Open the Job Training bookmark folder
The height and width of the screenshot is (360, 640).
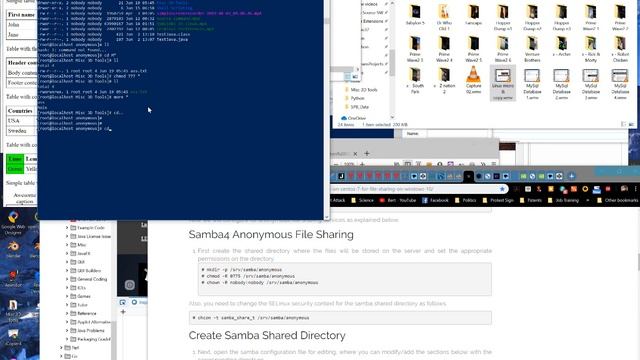tap(564, 200)
